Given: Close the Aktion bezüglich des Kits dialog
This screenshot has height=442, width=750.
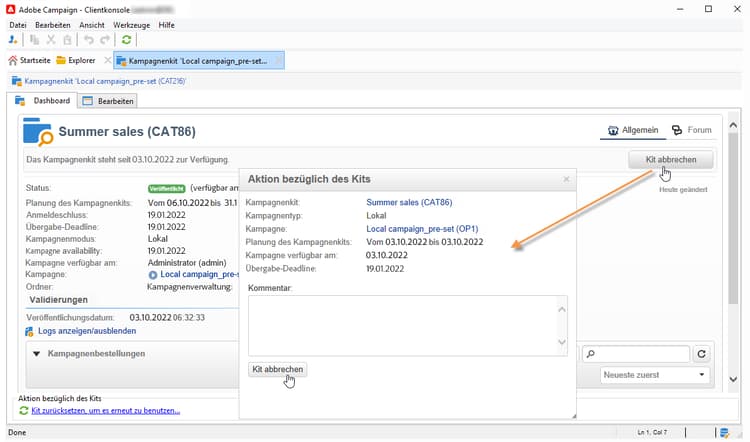Looking at the screenshot, I should point(566,179).
